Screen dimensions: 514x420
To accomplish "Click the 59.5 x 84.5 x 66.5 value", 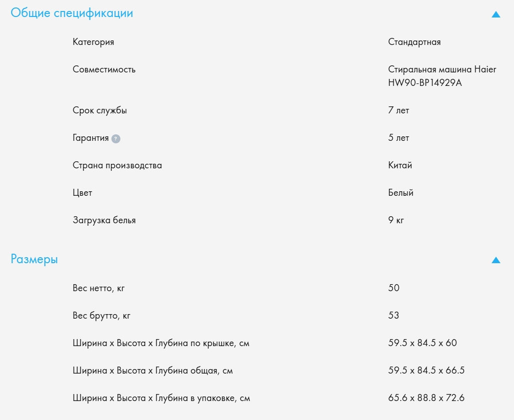I will pyautogui.click(x=427, y=371).
